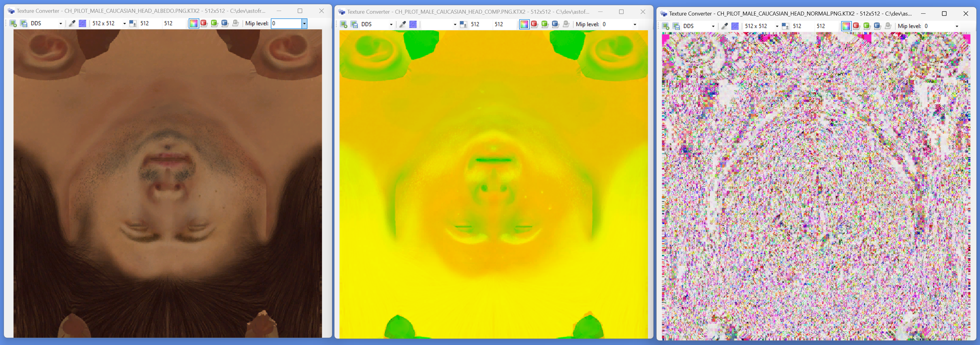Toggle the alpha channel in NORMAL window
The width and height of the screenshot is (980, 345).
(x=888, y=26)
